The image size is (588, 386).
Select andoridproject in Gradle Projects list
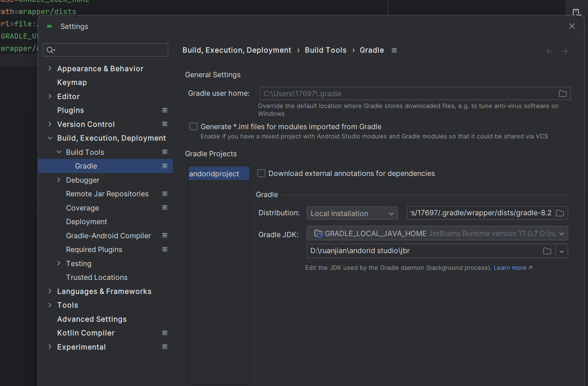coord(219,174)
